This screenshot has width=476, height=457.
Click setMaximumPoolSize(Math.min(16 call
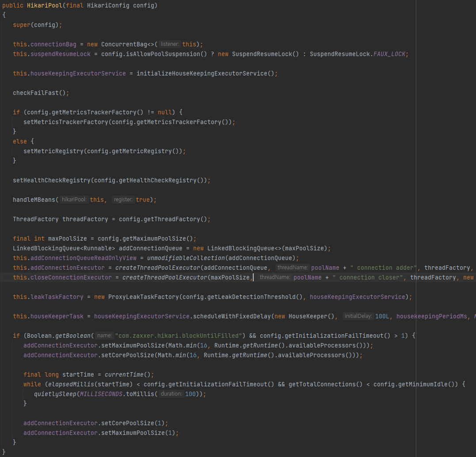[x=154, y=345]
